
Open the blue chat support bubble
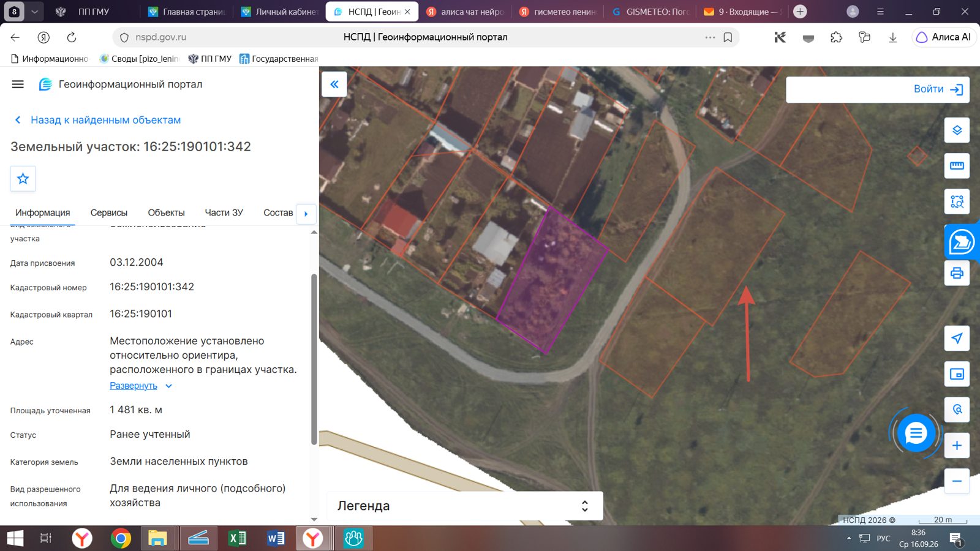click(x=916, y=433)
